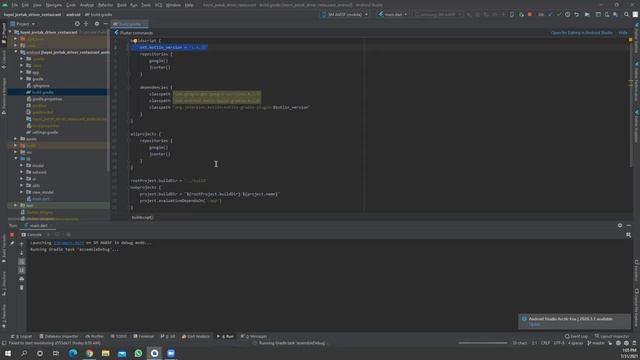Click the down arrow in console toolbar
The image size is (640, 360).
pos(22,253)
